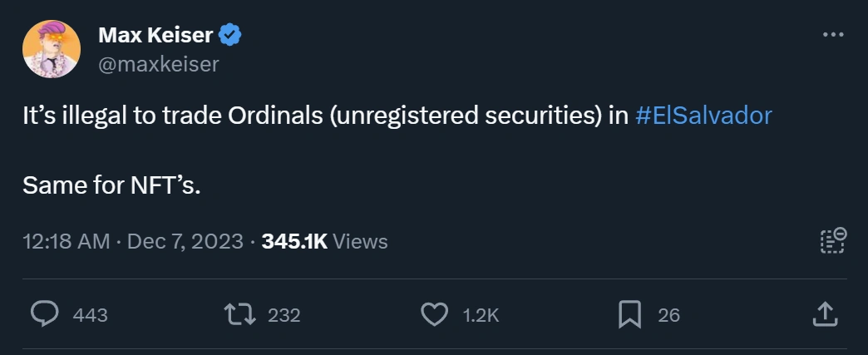Image resolution: width=868 pixels, height=355 pixels.
Task: Open the #ElSalvador hashtag
Action: tap(703, 115)
